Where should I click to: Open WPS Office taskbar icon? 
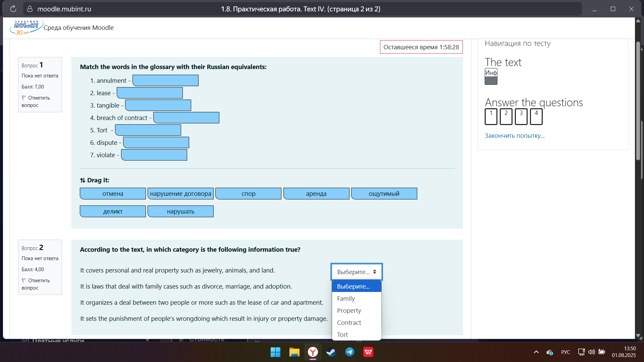coord(368,352)
